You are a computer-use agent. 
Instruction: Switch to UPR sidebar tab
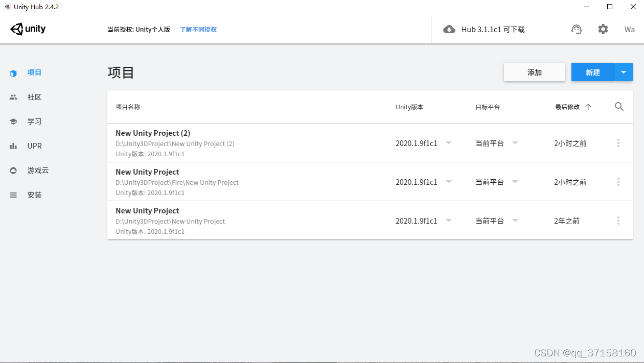34,146
